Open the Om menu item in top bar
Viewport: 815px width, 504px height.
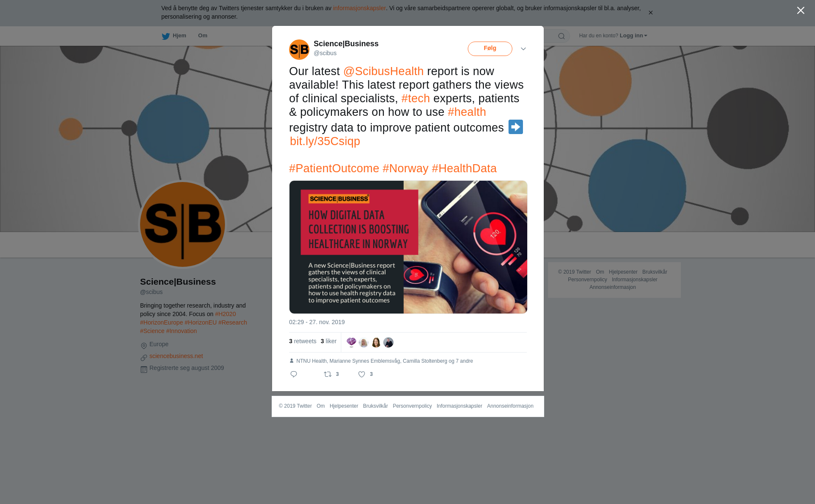[x=203, y=36]
